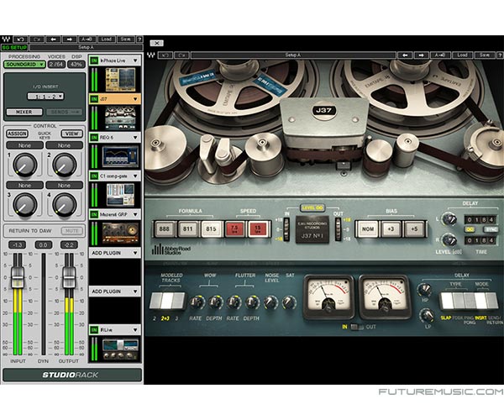Open help '?' in StudioRack toolbar
Viewport: 504px width, 420px height.
(139, 39)
